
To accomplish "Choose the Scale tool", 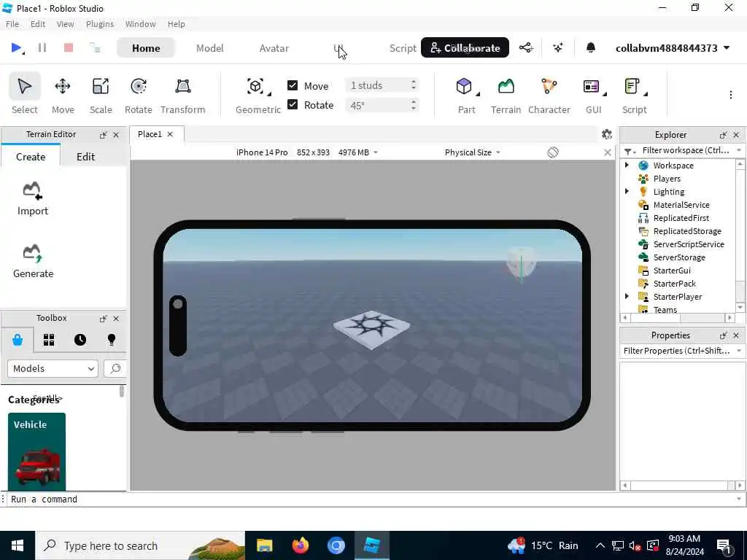I will 101,95.
